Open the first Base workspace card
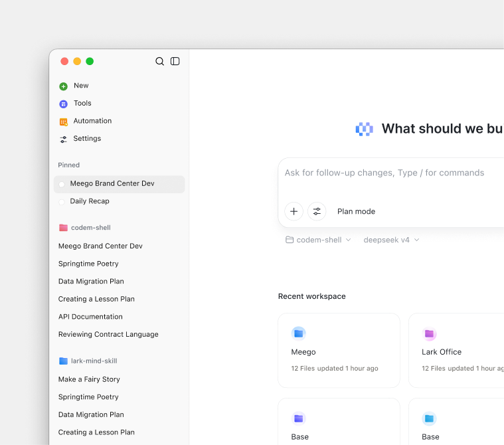The height and width of the screenshot is (445, 504). click(339, 422)
